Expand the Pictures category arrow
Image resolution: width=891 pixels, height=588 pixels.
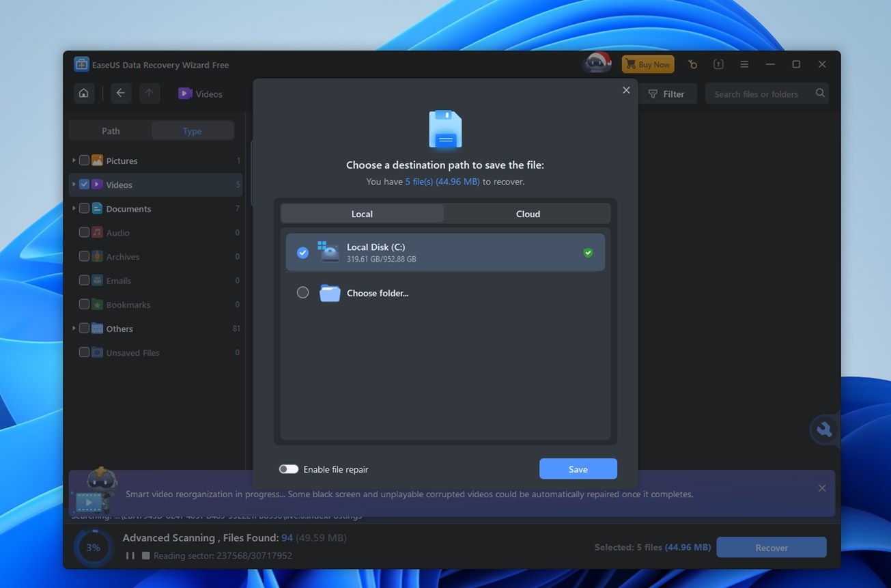click(x=74, y=160)
